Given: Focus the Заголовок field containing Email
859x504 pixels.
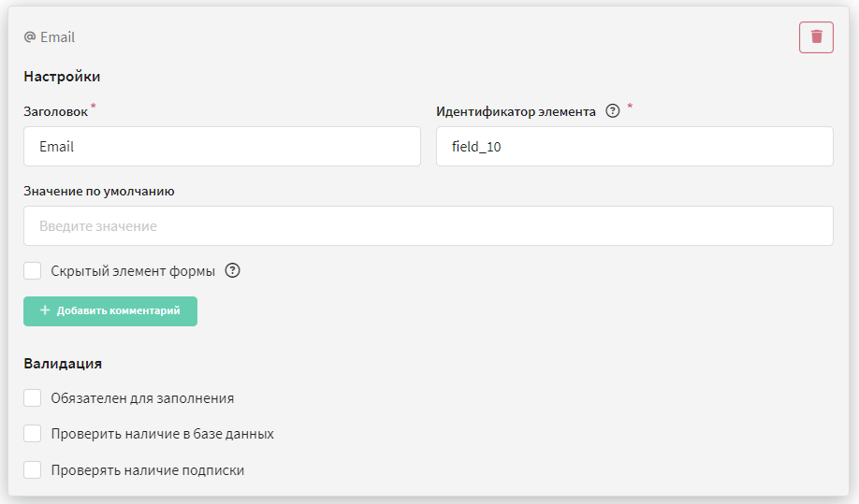Looking at the screenshot, I should (222, 146).
